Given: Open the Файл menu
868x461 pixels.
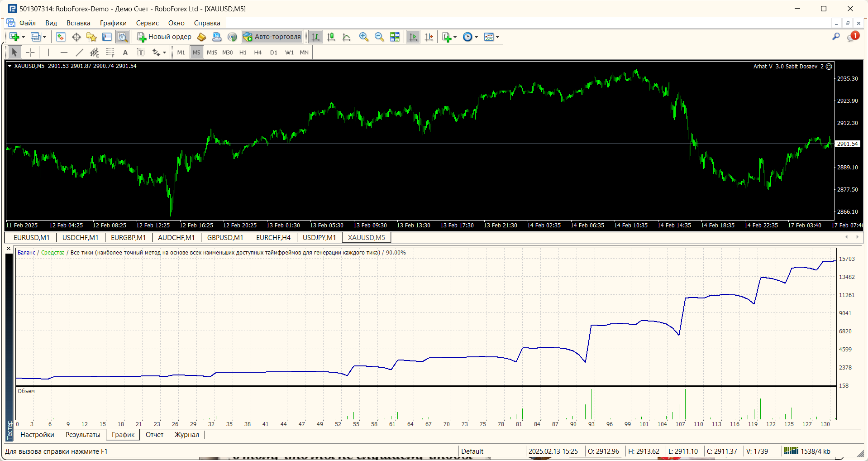Looking at the screenshot, I should click(x=28, y=23).
